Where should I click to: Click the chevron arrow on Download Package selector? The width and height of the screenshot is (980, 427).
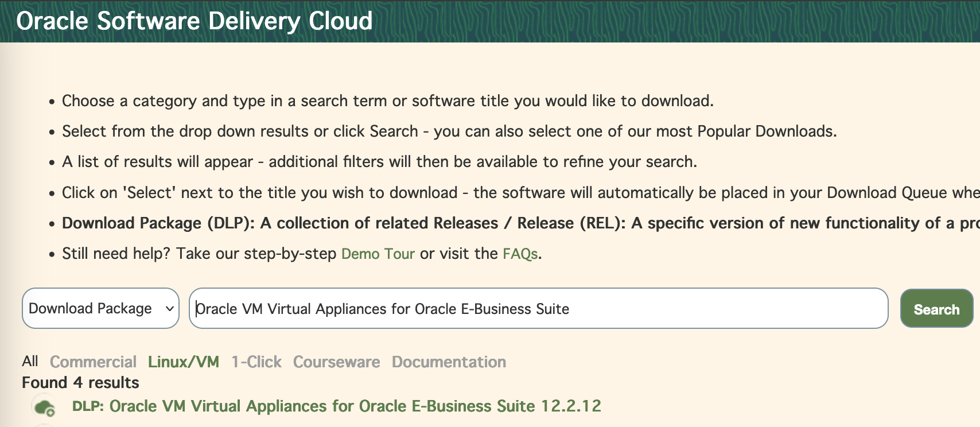click(x=170, y=309)
